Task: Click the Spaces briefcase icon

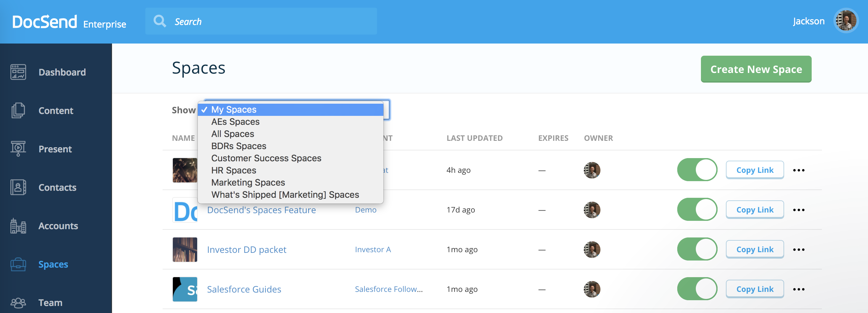Action: click(x=18, y=264)
